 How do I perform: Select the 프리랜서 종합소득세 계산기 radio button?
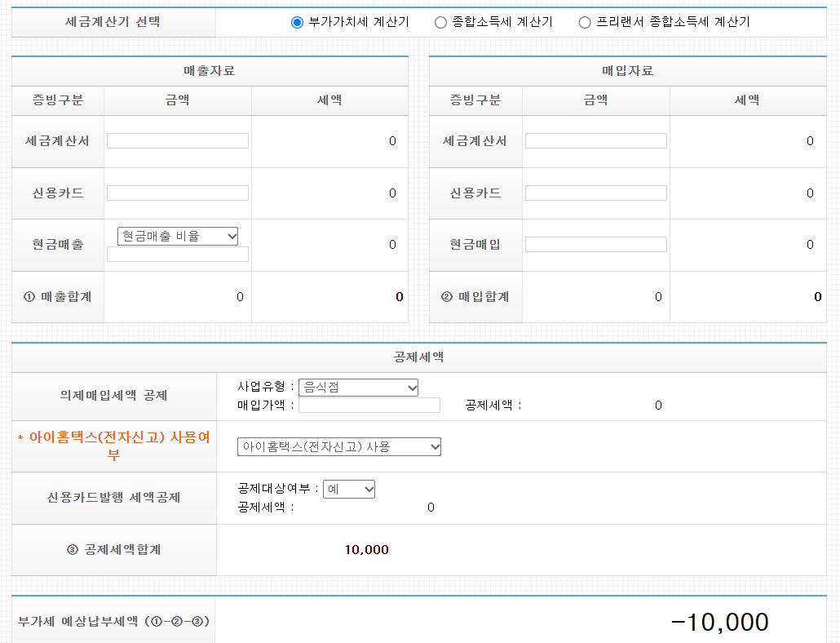click(x=584, y=22)
